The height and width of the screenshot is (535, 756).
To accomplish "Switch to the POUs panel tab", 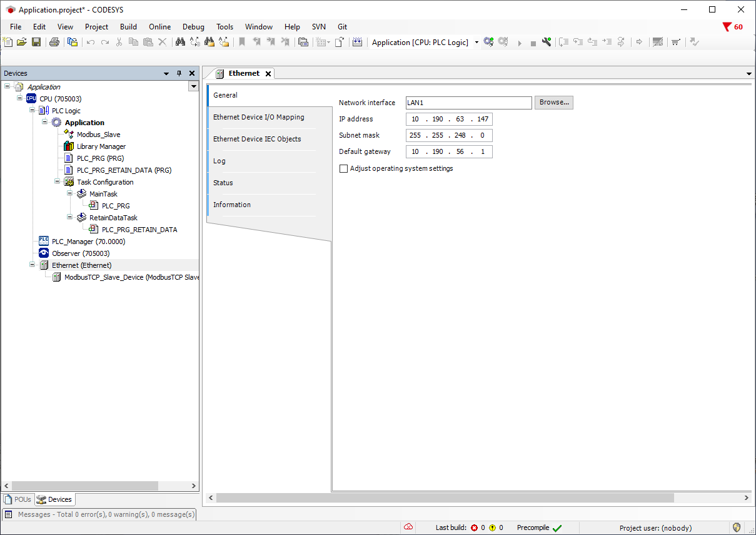I will click(x=18, y=499).
